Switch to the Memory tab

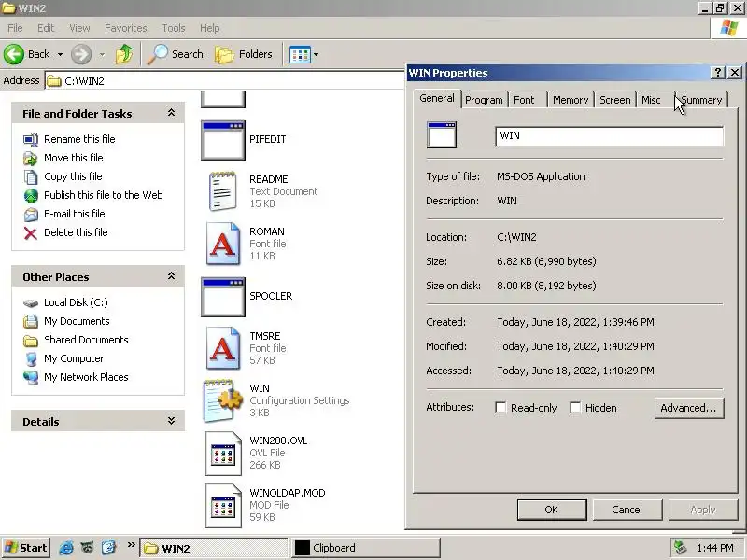(571, 100)
